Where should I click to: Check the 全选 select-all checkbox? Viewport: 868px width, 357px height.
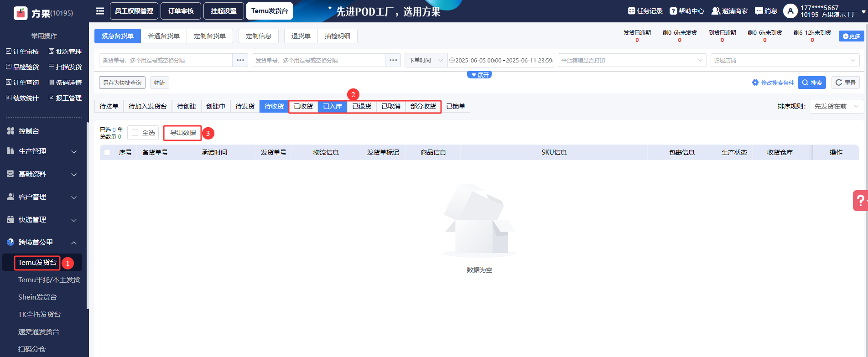point(135,133)
